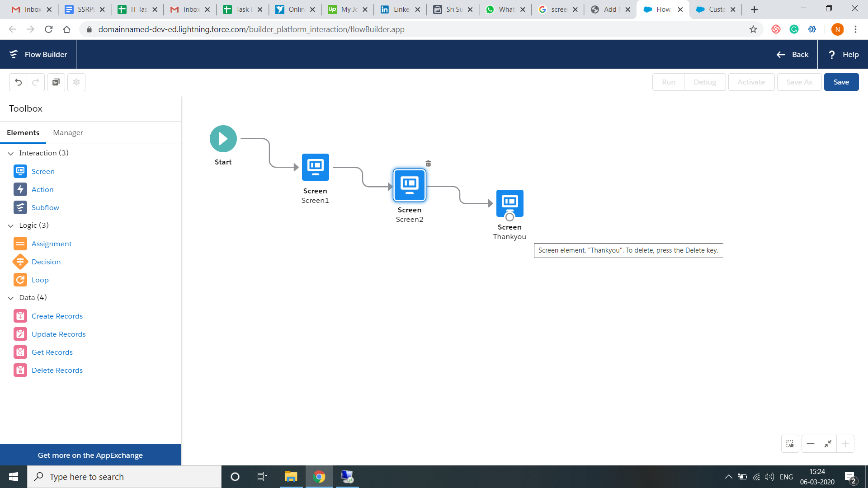Select the Assignment logic element

(x=52, y=244)
